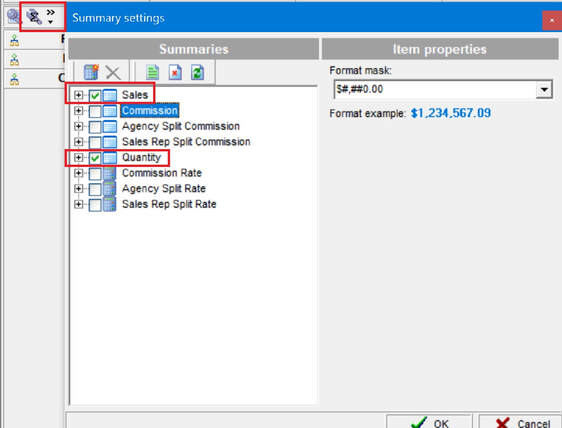Click the Format mask input field
Screen dimensions: 562x428
435,89
